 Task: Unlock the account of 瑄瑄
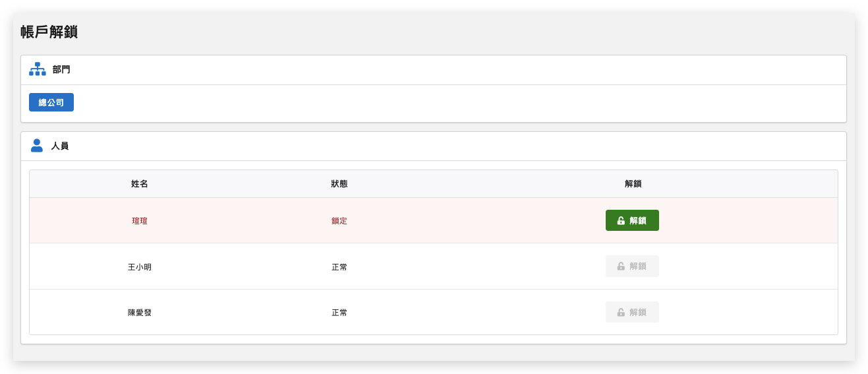click(x=632, y=220)
